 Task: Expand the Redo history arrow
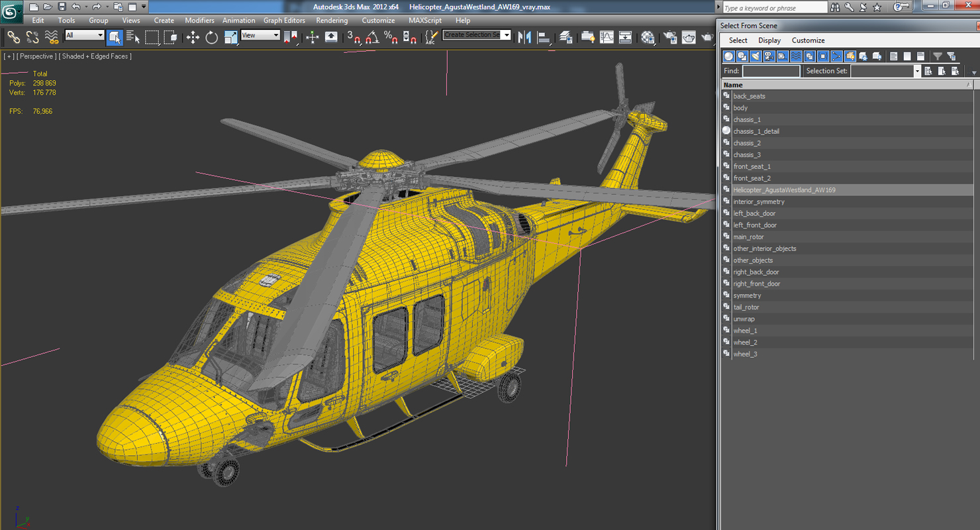click(107, 7)
